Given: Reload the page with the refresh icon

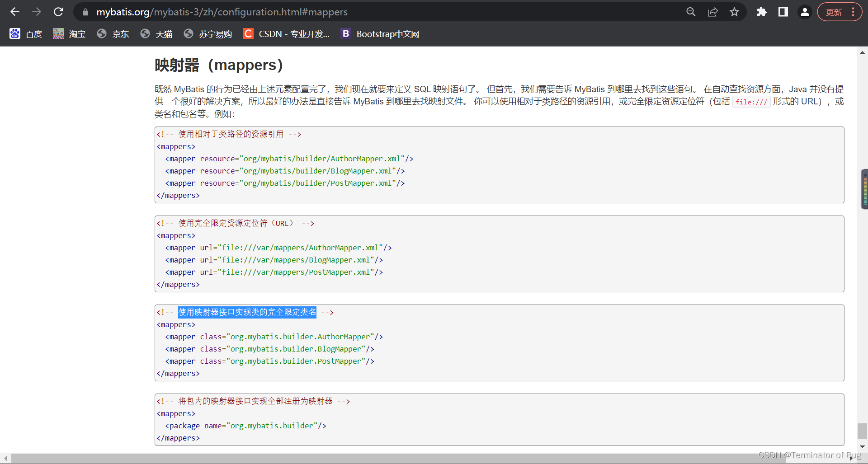Looking at the screenshot, I should 58,12.
